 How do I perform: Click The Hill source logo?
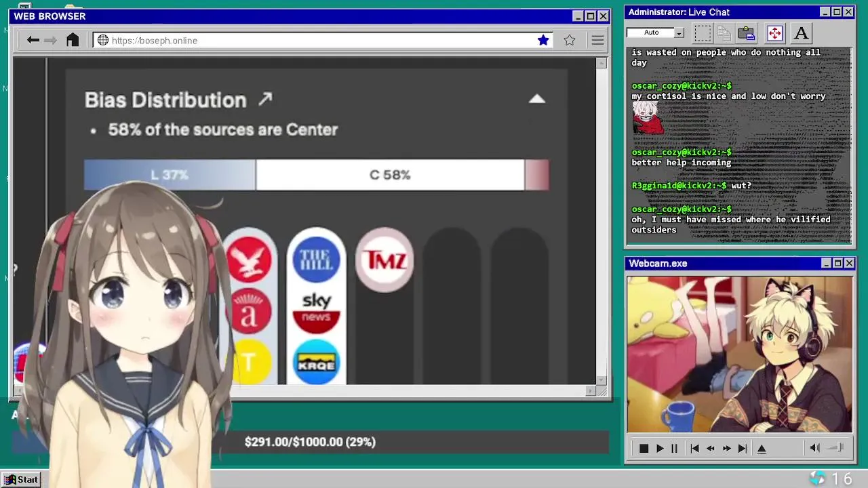point(316,260)
